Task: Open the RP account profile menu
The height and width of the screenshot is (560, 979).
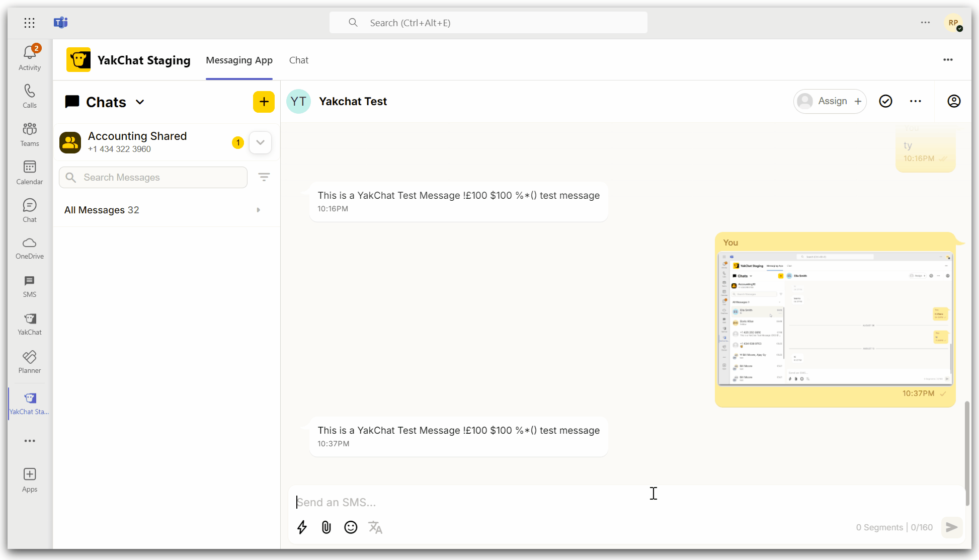Action: [953, 23]
